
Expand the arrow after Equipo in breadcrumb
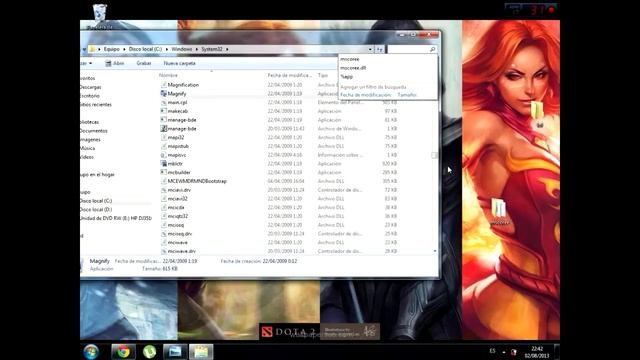(124, 49)
